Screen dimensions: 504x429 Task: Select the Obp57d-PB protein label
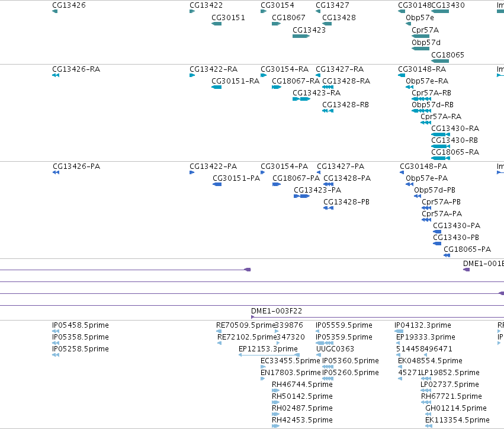(435, 190)
